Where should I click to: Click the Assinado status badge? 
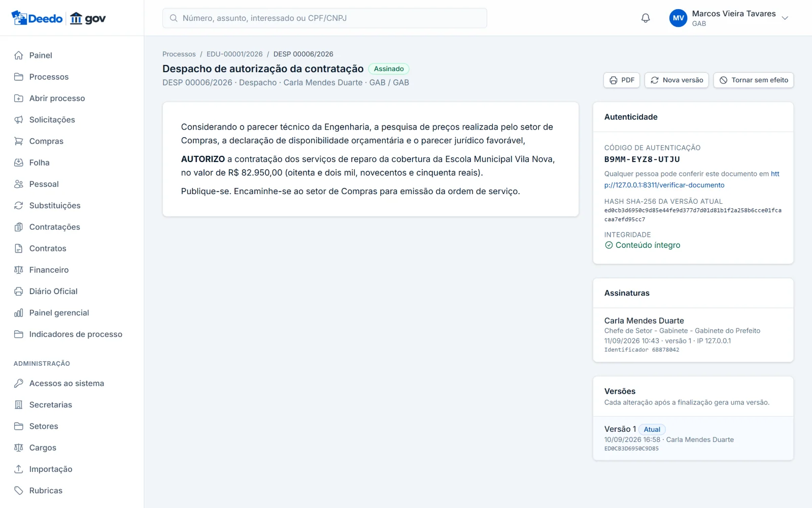pos(389,69)
